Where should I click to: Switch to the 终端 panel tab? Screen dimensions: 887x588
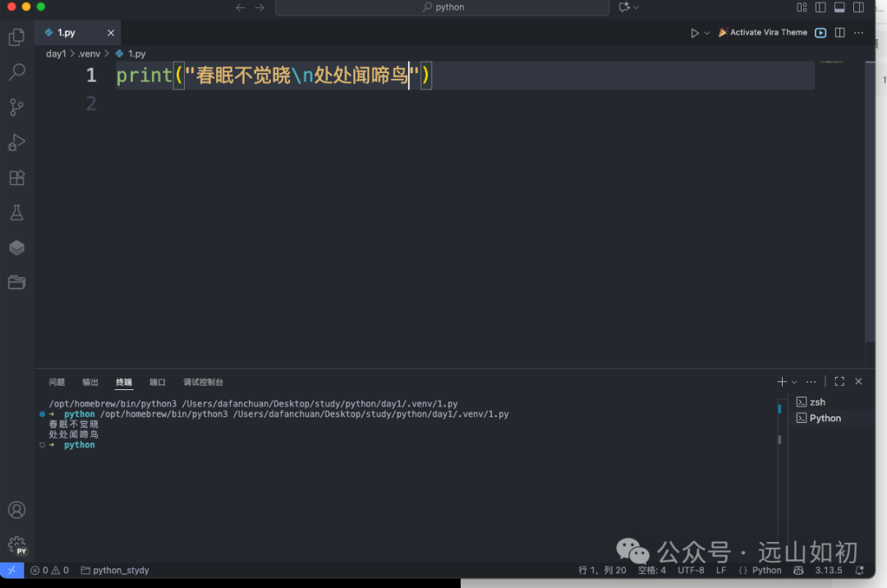click(124, 382)
